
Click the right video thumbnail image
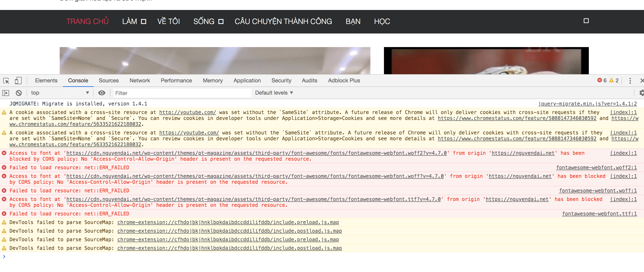(486, 61)
